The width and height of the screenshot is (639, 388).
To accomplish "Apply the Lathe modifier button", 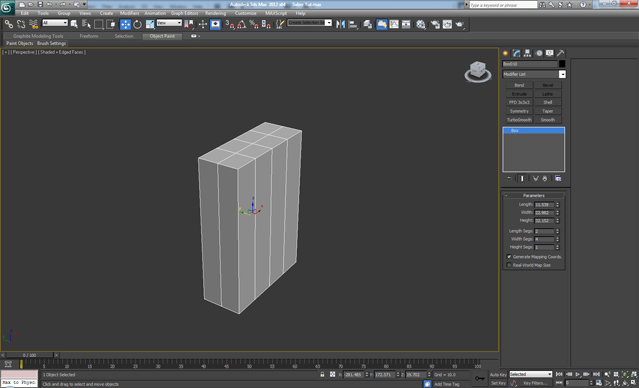I will click(548, 94).
